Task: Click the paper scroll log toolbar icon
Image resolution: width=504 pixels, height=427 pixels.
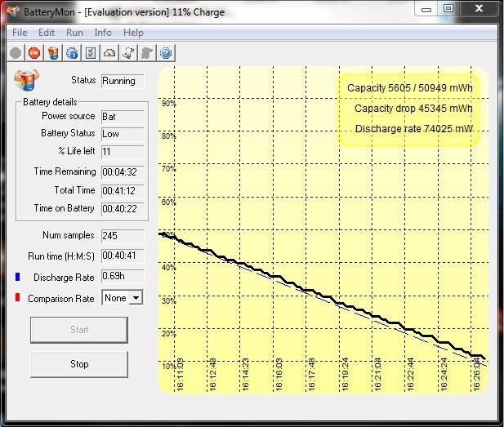Action: (128, 53)
